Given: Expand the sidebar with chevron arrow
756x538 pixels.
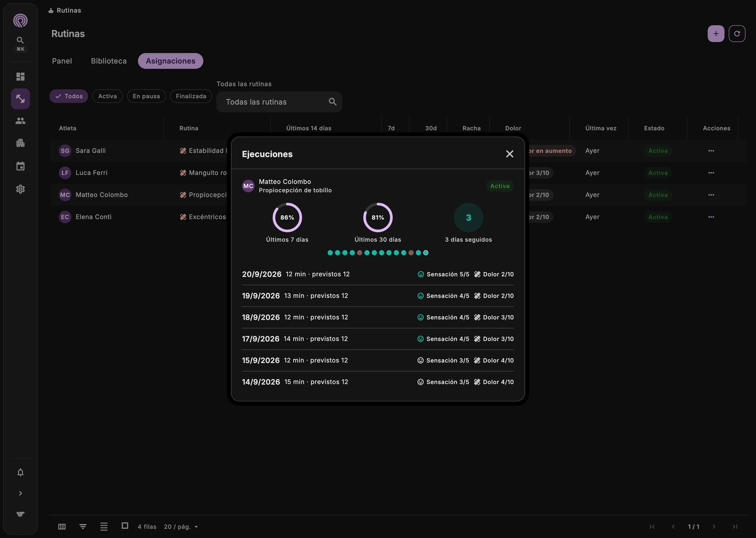Looking at the screenshot, I should pyautogui.click(x=20, y=493).
